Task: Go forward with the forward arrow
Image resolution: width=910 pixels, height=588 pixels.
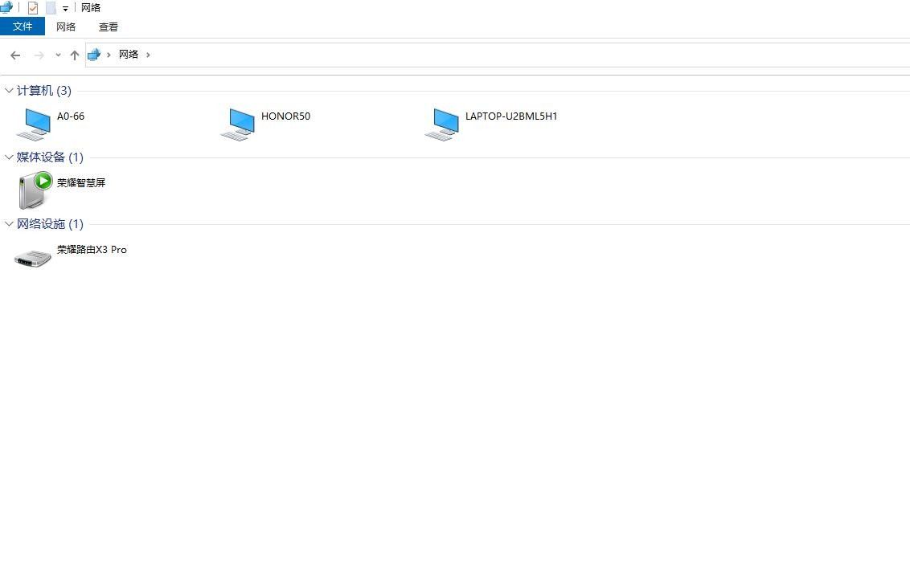Action: pos(39,55)
